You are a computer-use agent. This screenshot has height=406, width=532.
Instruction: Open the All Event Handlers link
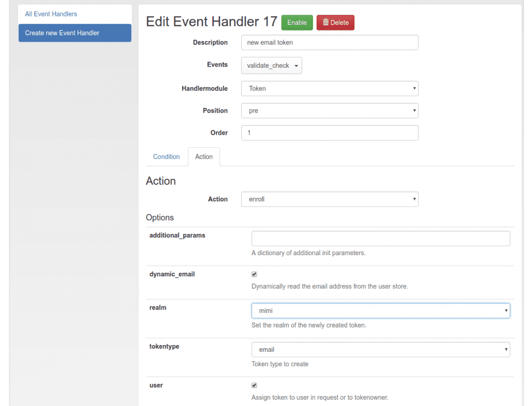pos(50,14)
